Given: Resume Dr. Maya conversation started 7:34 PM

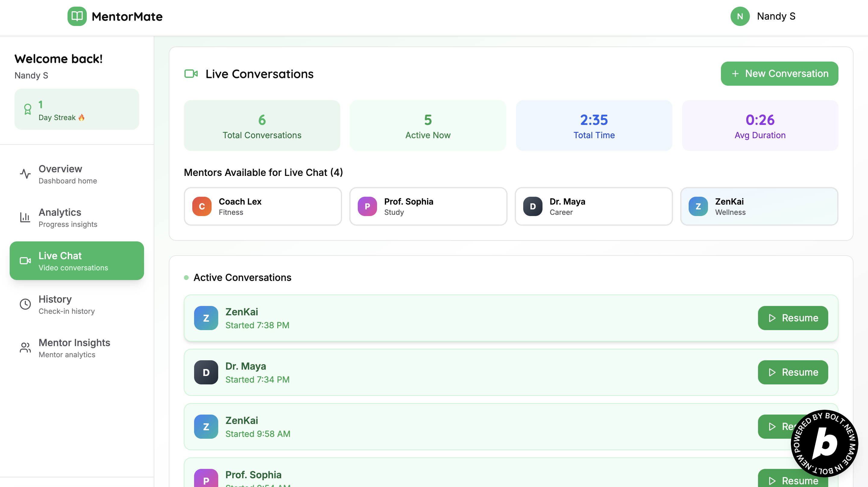Looking at the screenshot, I should pos(793,372).
